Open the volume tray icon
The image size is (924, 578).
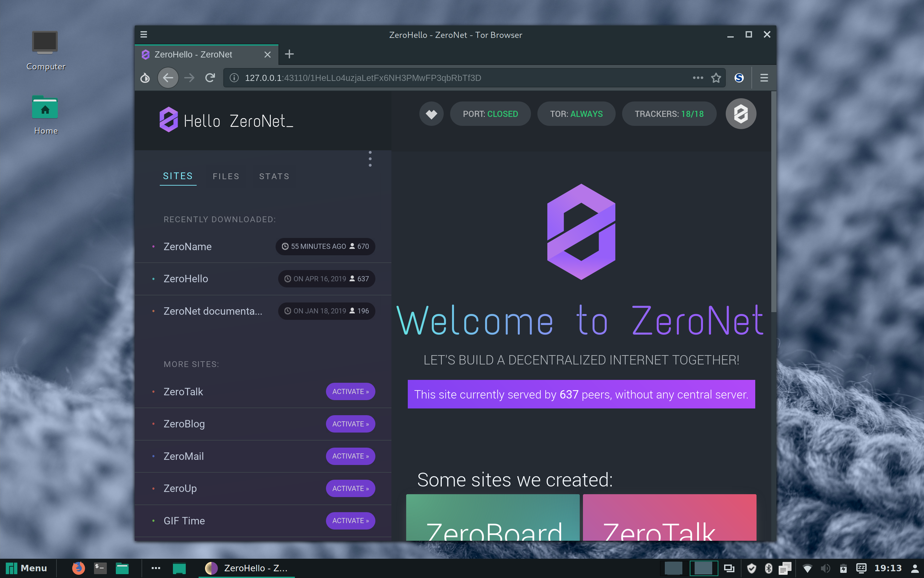pos(825,568)
